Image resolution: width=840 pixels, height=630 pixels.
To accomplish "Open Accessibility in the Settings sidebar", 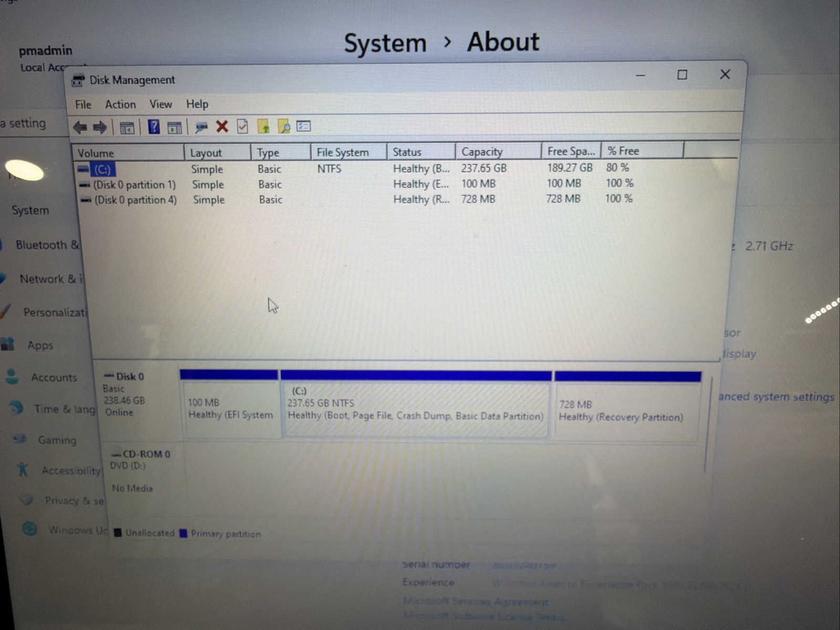I will (x=71, y=470).
